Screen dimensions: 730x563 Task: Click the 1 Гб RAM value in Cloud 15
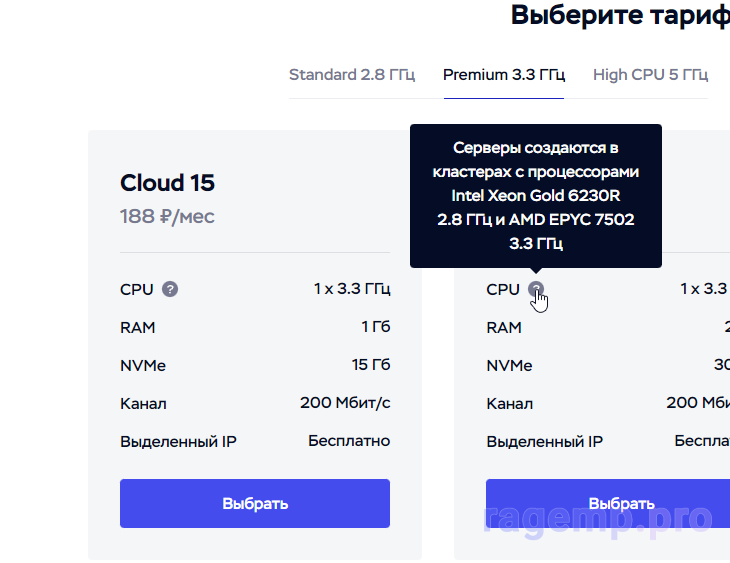[x=375, y=327]
